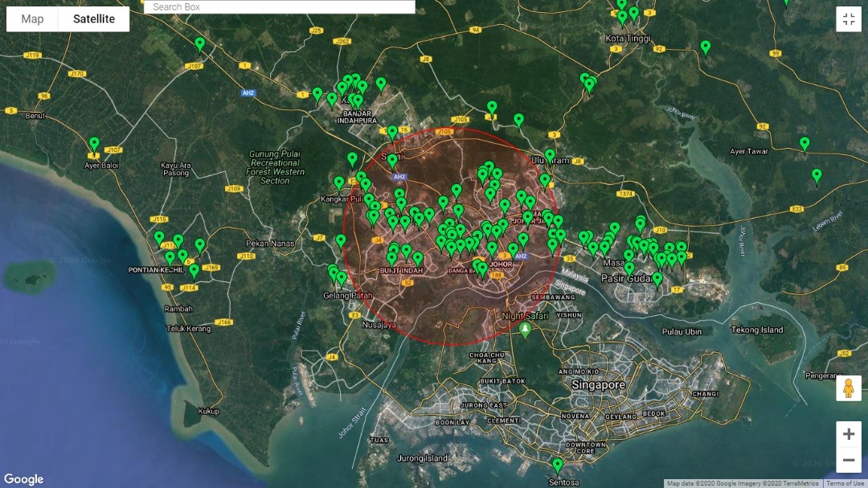Zoom out with the minus button
Image resolution: width=868 pixels, height=488 pixels.
tap(848, 461)
